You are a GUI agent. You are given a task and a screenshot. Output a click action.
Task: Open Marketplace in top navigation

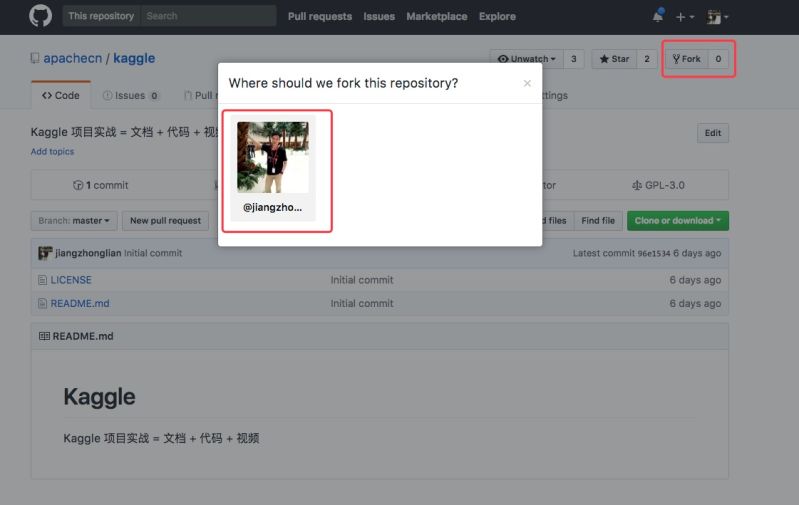coord(437,16)
